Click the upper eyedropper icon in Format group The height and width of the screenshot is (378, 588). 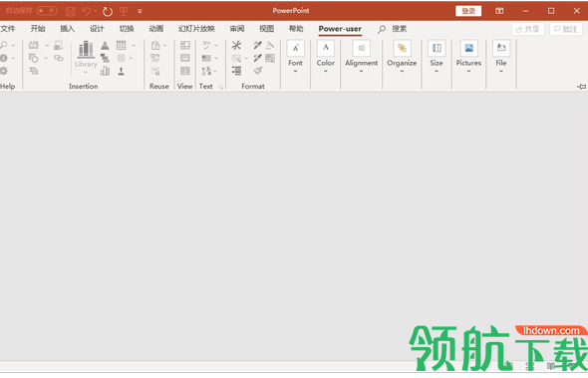257,45
